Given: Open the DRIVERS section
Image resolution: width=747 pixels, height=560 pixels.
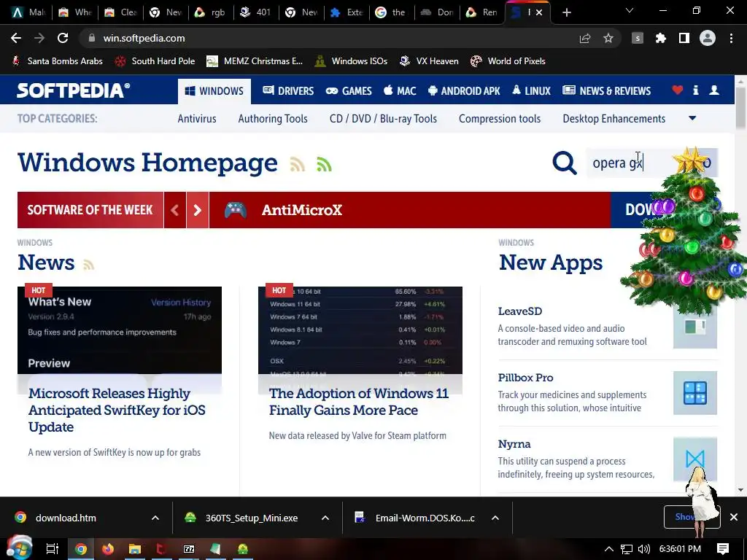Looking at the screenshot, I should pos(288,90).
